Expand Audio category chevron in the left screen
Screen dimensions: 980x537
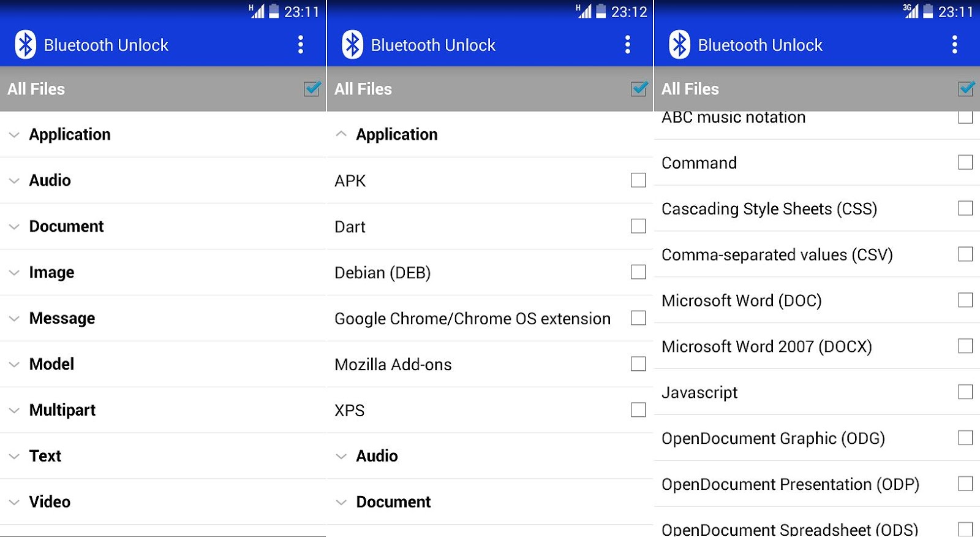click(x=14, y=181)
